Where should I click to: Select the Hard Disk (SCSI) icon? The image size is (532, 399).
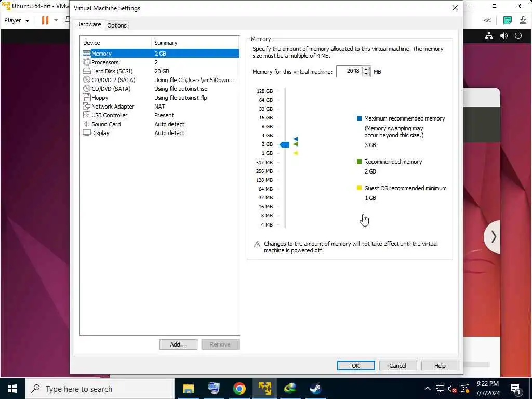coord(87,71)
